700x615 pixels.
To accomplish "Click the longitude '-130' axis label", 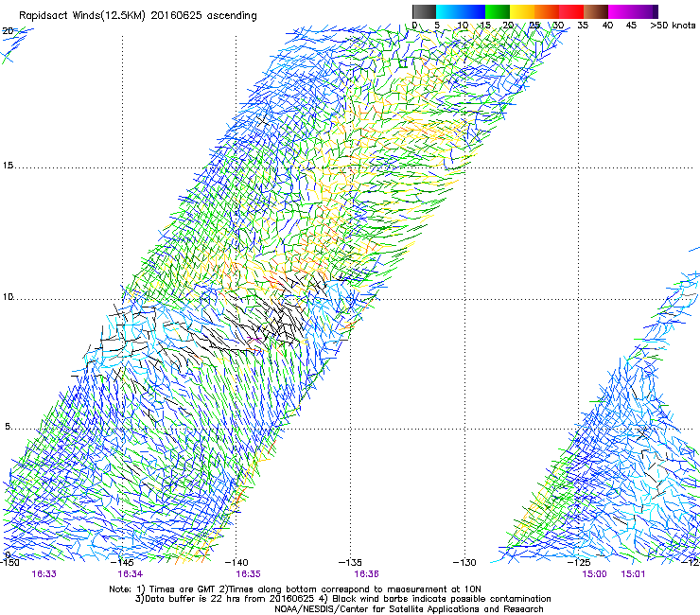I will pos(464,562).
